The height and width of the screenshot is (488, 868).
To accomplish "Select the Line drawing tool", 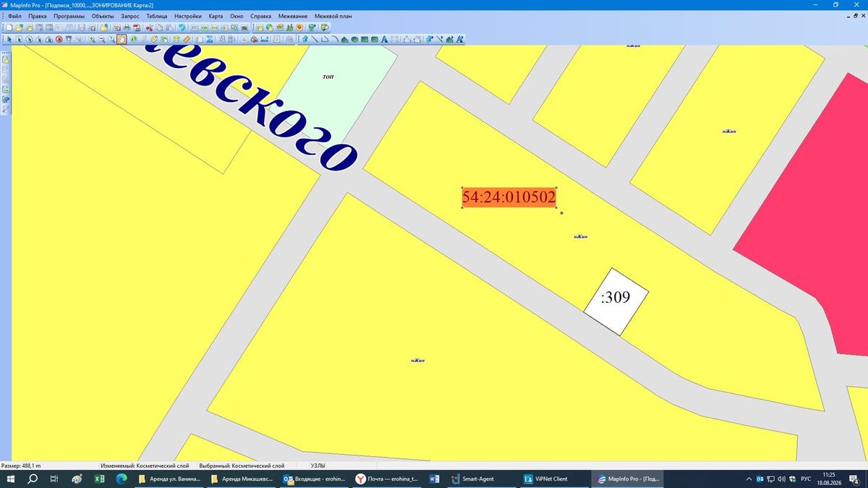I will (315, 39).
